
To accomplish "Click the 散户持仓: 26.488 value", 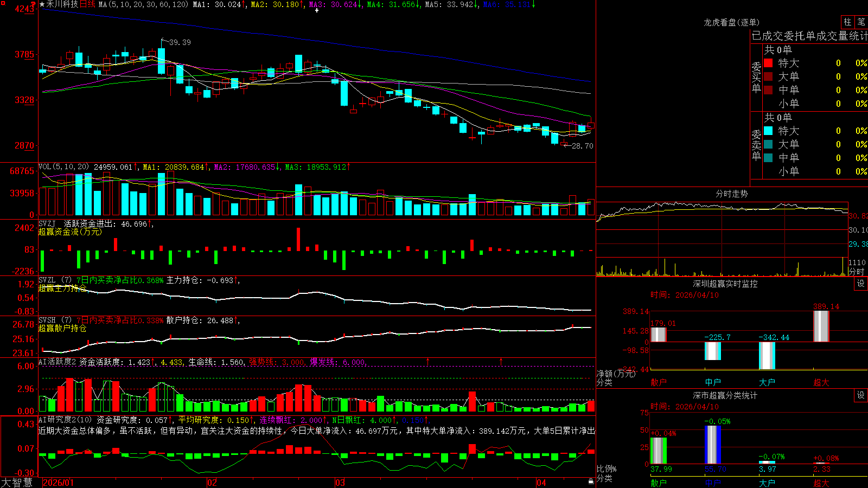I will (200, 320).
